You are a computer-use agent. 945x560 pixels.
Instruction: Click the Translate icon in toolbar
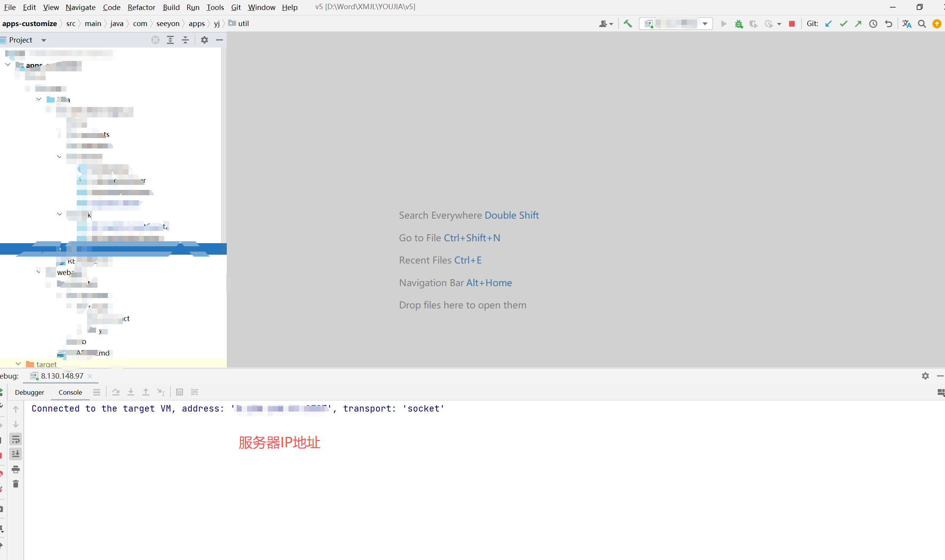[x=907, y=24]
